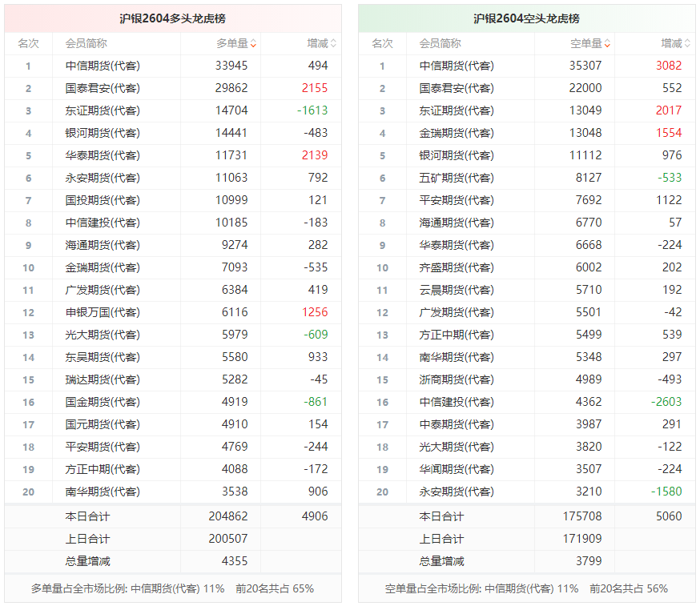Click 多单量占全市场比例 footer text
The width and height of the screenshot is (700, 606).
pos(172,588)
